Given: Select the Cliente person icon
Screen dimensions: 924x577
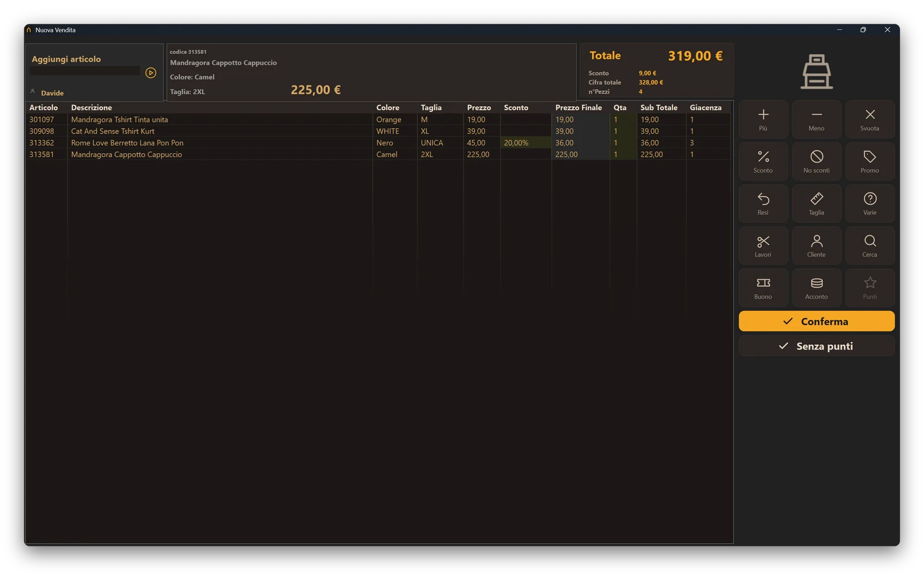Looking at the screenshot, I should click(817, 241).
